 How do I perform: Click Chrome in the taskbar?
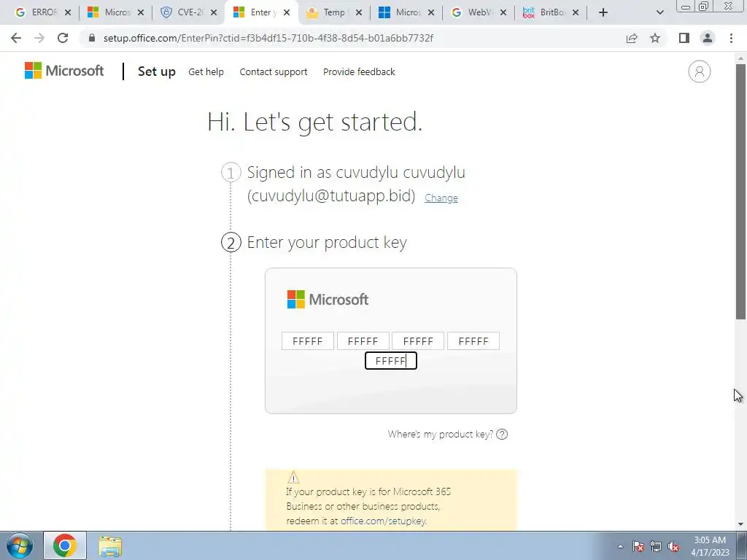point(65,545)
